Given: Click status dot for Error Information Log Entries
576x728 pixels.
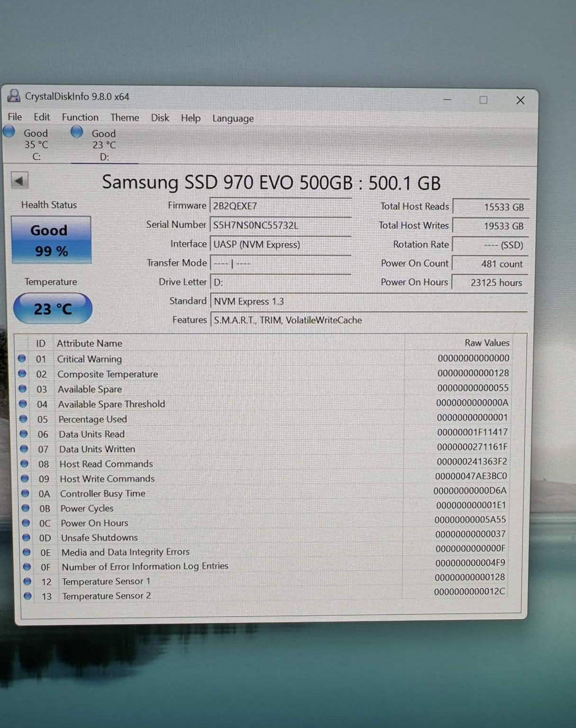Looking at the screenshot, I should click(27, 567).
